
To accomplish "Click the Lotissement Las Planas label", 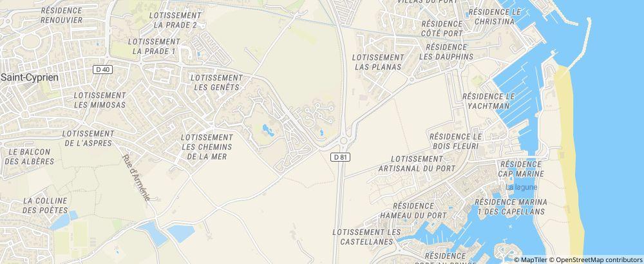I will click(x=378, y=62).
